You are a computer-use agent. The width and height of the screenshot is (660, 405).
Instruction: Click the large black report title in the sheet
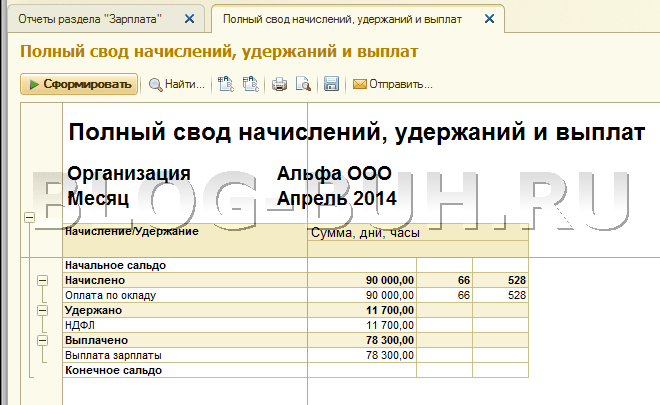(x=357, y=132)
